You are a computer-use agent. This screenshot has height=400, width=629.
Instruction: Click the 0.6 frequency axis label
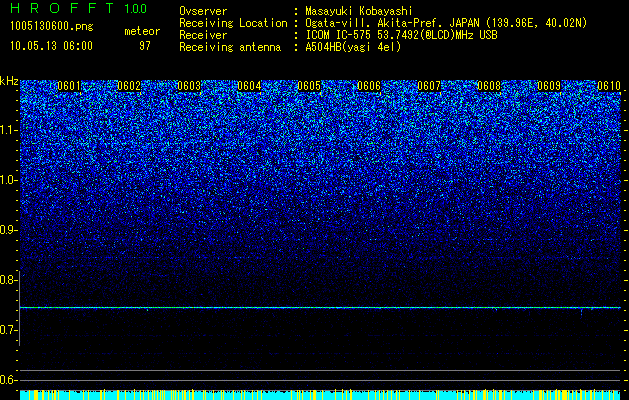click(x=8, y=380)
